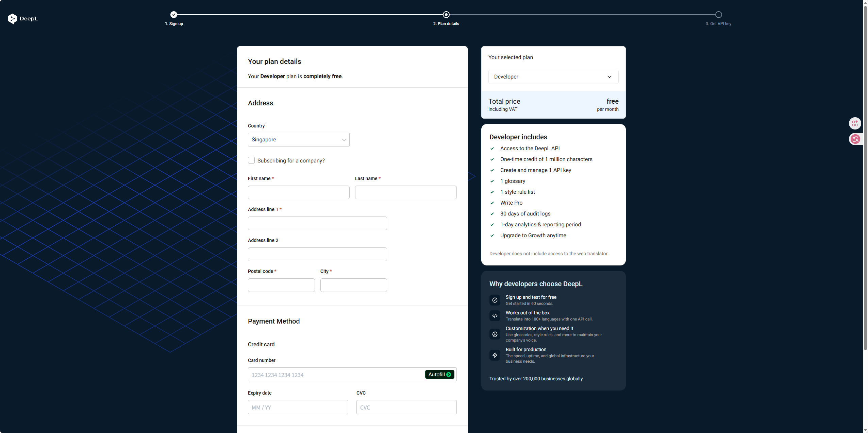This screenshot has height=433, width=868.
Task: Click the checkmark beside 30 days of audit logs
Action: point(492,214)
